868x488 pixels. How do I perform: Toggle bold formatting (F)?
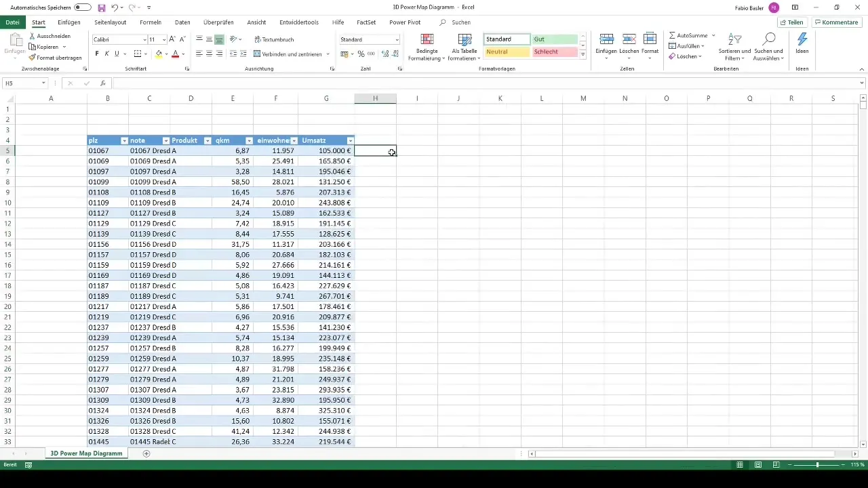click(x=97, y=54)
